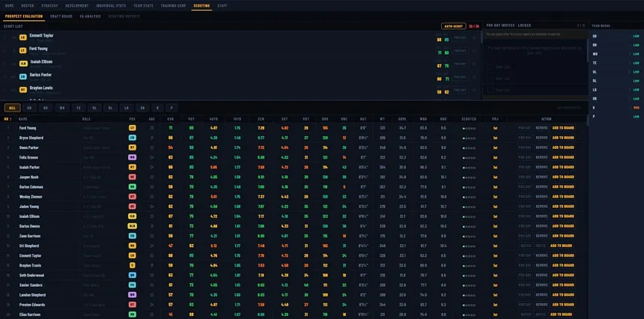The image size is (644, 319).
Task: Sort table by 40YD column header
Action: point(213,120)
